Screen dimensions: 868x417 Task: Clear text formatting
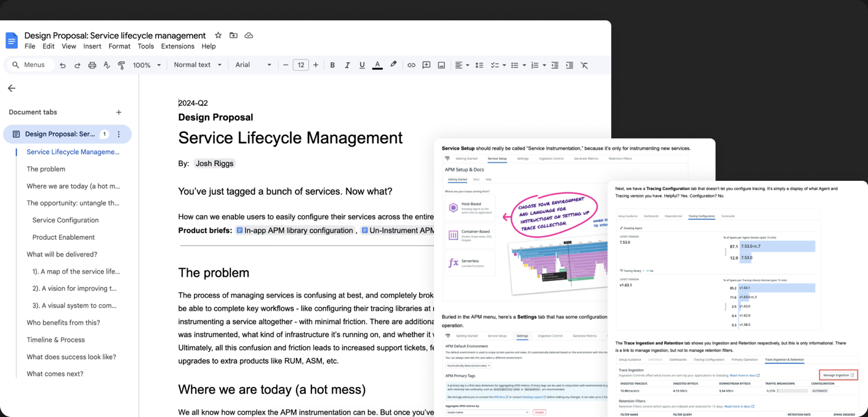tap(584, 65)
